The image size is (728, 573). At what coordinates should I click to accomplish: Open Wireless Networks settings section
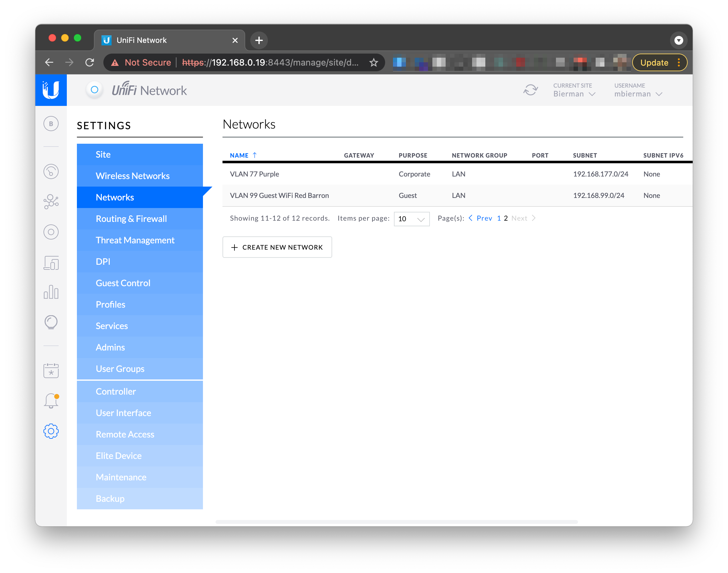(132, 176)
